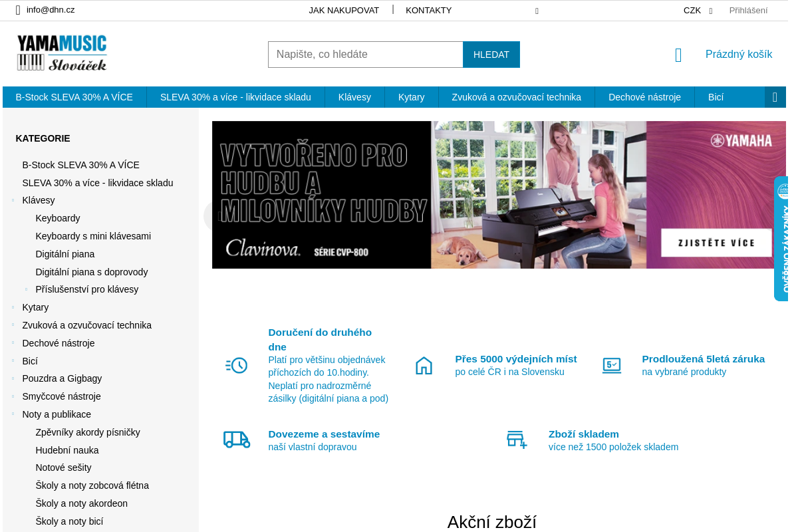Viewport: 798px width, 532px height.
Task: Open the shopping cart icon
Action: pos(678,55)
